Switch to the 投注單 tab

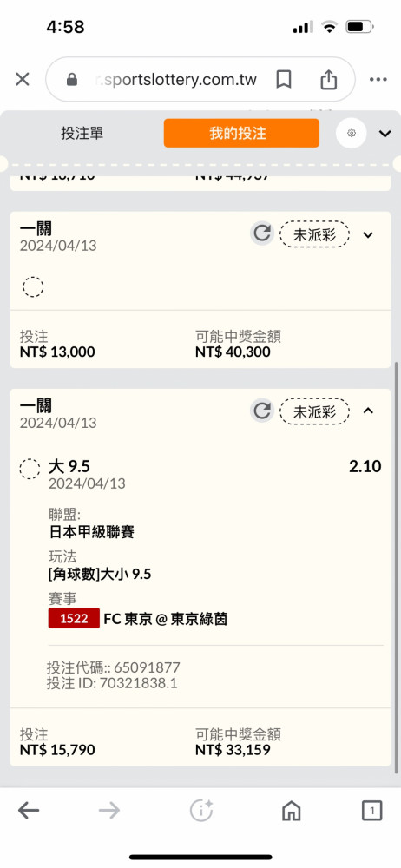tap(82, 133)
